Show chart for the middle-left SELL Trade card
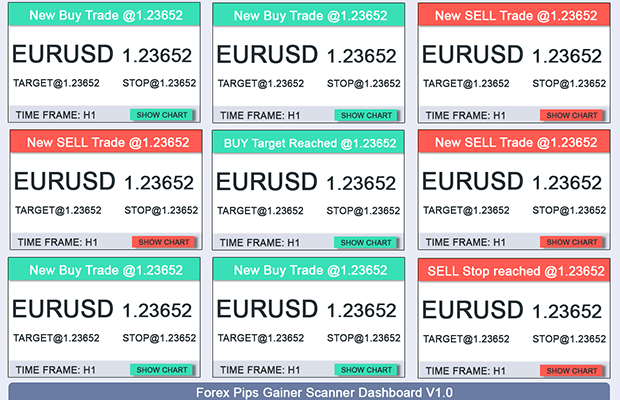The image size is (620, 400). (x=162, y=242)
